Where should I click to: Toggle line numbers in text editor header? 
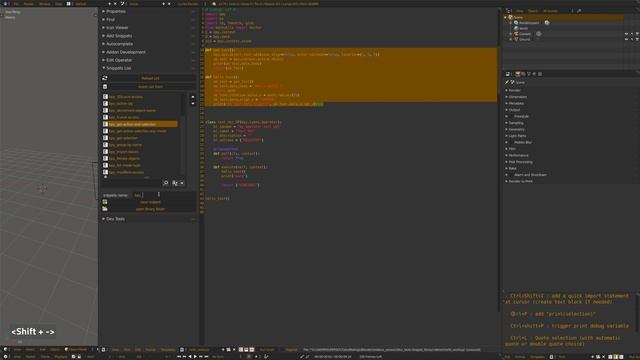241,350
